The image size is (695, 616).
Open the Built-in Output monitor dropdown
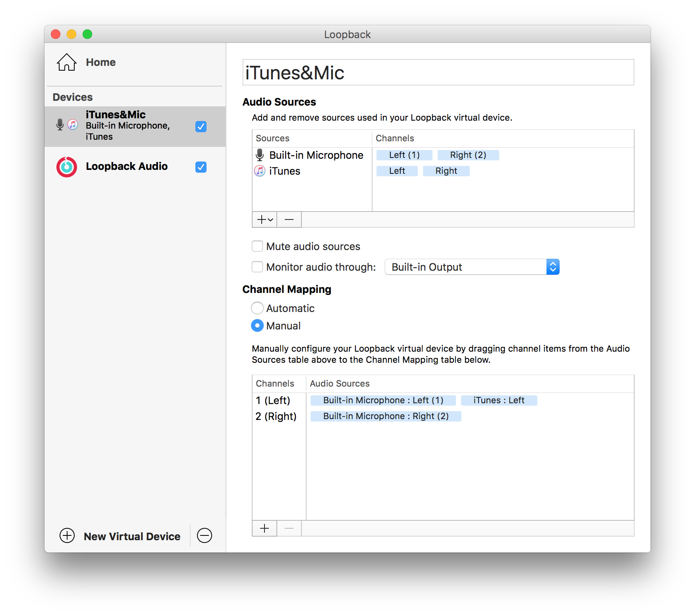point(472,267)
